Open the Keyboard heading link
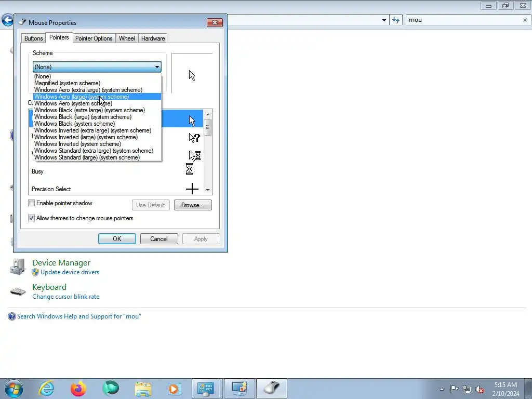The width and height of the screenshot is (532, 399). pos(49,287)
